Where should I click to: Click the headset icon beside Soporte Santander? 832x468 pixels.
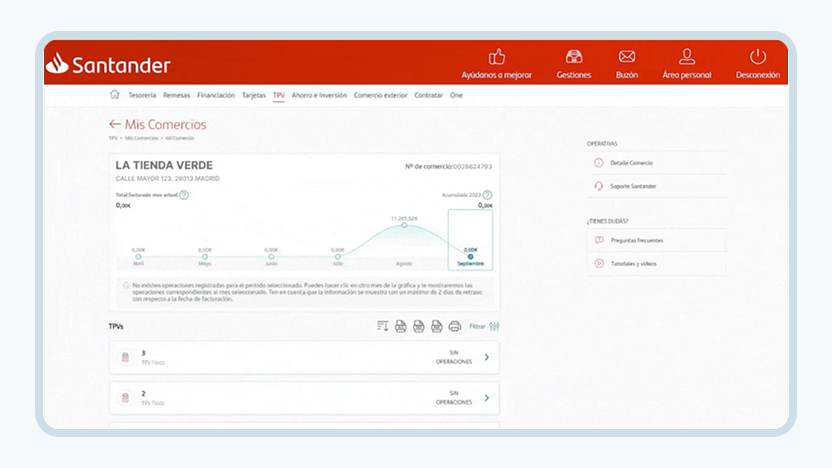pos(599,186)
